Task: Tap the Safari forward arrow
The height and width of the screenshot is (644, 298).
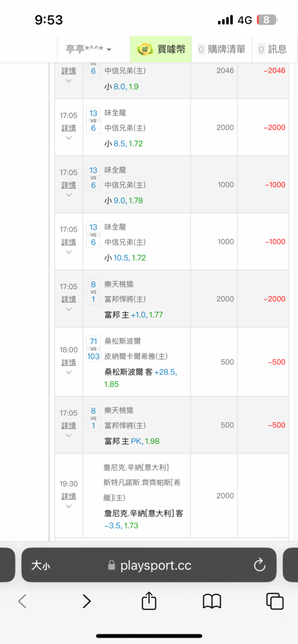Action: [86, 601]
